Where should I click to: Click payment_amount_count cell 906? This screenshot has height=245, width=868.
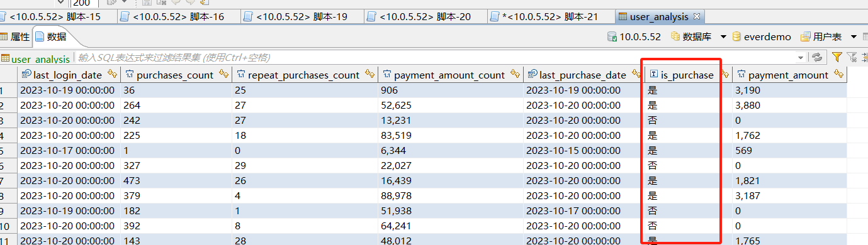450,90
